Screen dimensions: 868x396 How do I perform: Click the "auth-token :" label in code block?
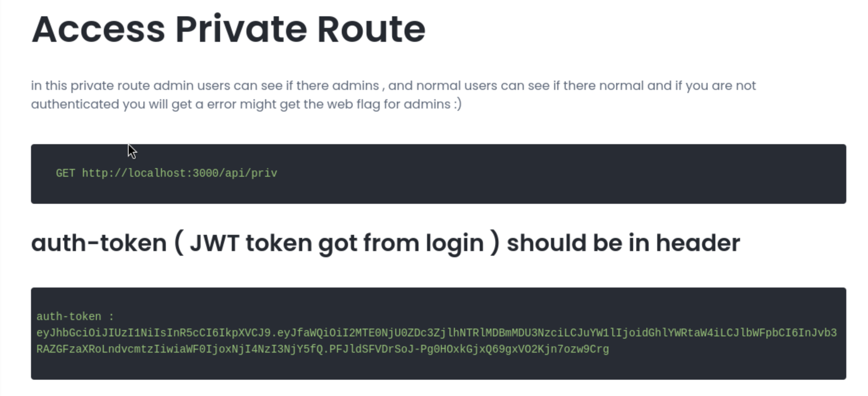[75, 317]
